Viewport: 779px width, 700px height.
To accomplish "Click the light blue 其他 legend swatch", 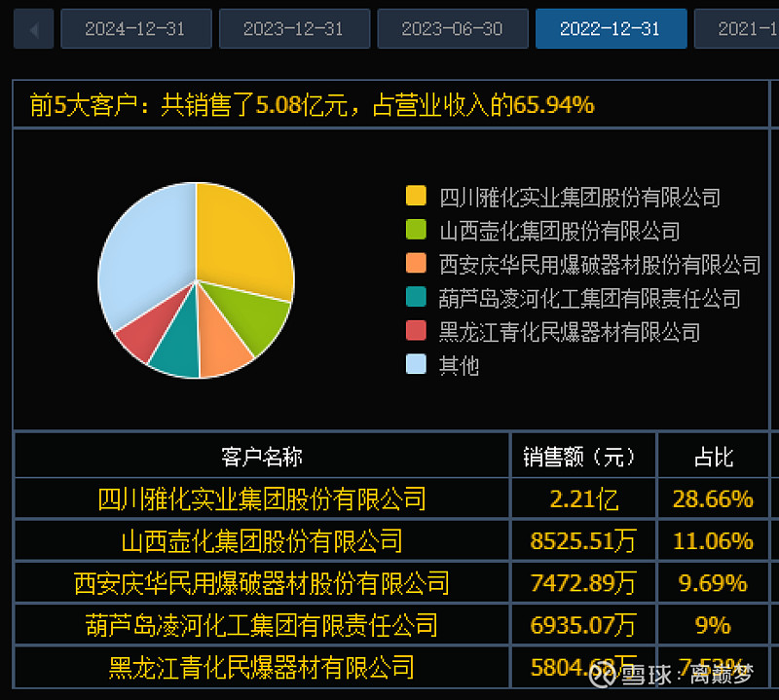I will coord(416,364).
